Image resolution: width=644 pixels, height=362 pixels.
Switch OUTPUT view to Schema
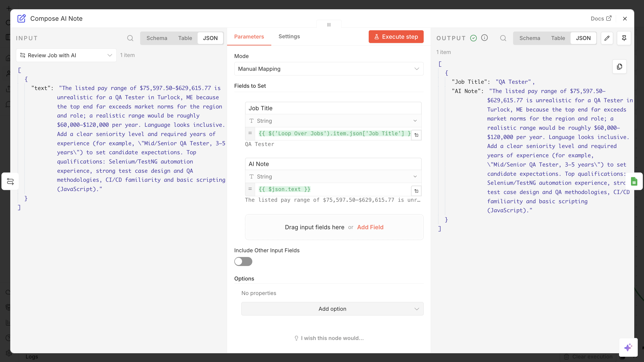pyautogui.click(x=530, y=38)
